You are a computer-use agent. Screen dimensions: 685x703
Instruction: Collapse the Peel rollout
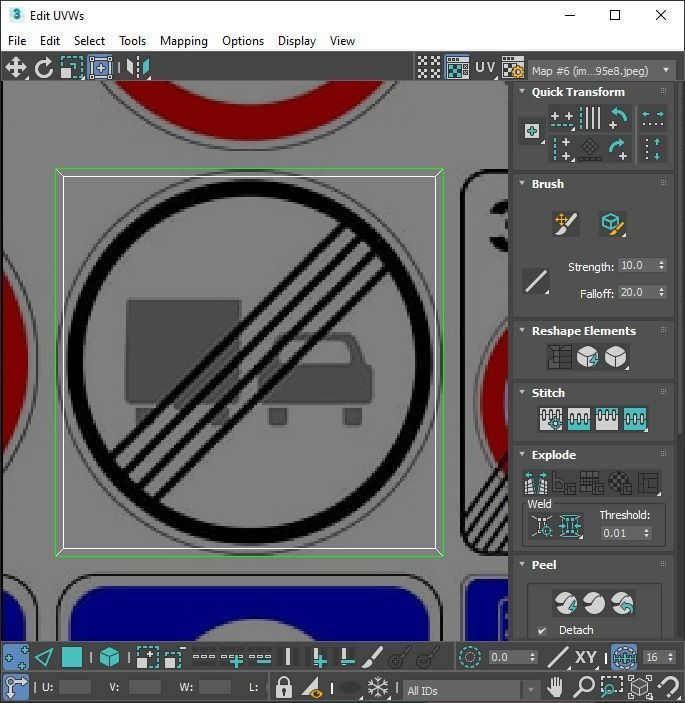tap(522, 564)
